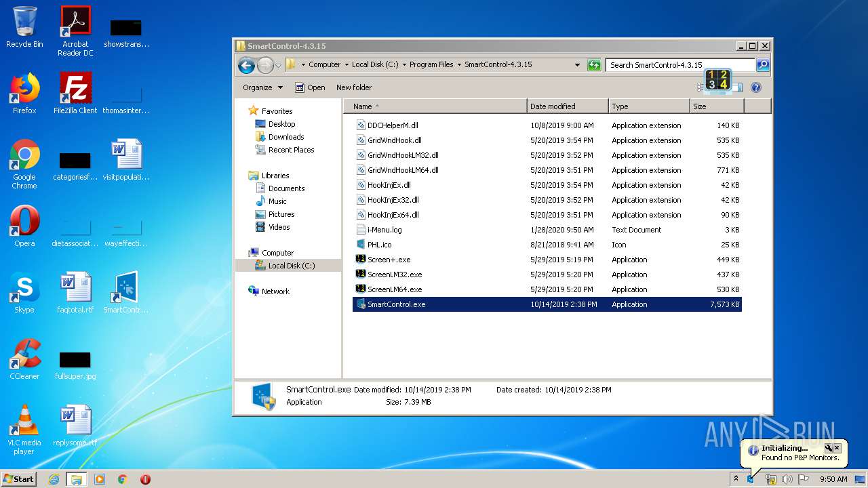Image resolution: width=868 pixels, height=488 pixels.
Task: Sort by Date modified column
Action: pyautogui.click(x=568, y=106)
